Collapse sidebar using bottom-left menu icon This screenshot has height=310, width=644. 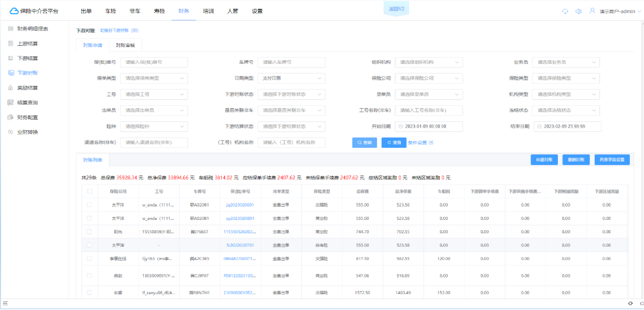[5, 304]
